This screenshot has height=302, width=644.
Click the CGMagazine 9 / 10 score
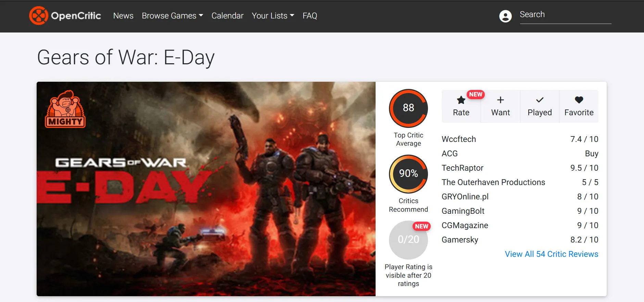pyautogui.click(x=588, y=225)
